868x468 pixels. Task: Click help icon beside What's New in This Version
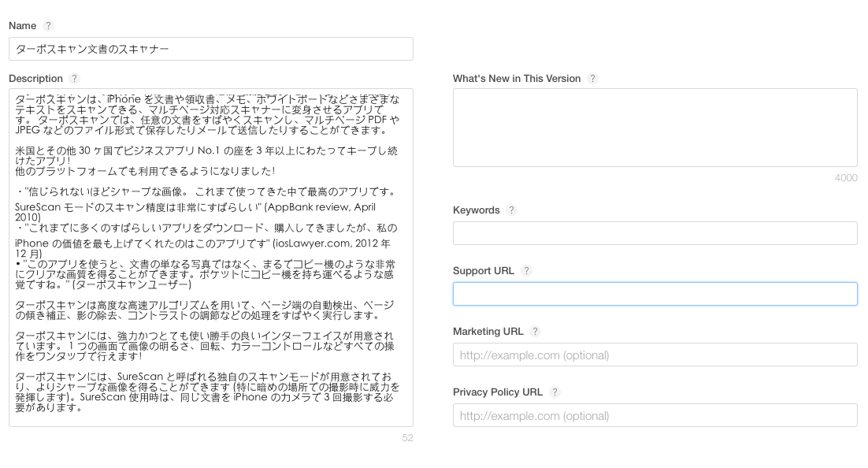(593, 79)
